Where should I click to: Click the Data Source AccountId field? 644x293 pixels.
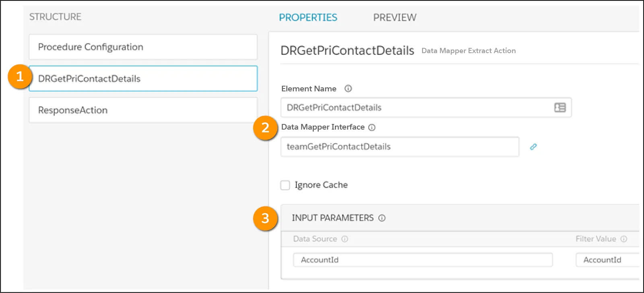[423, 260]
